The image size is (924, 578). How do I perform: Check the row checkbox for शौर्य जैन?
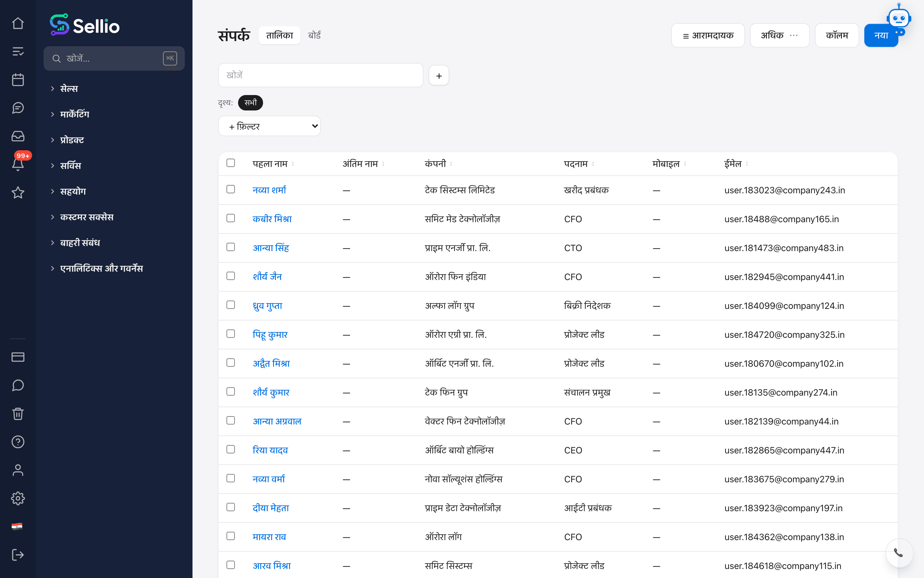[231, 276]
